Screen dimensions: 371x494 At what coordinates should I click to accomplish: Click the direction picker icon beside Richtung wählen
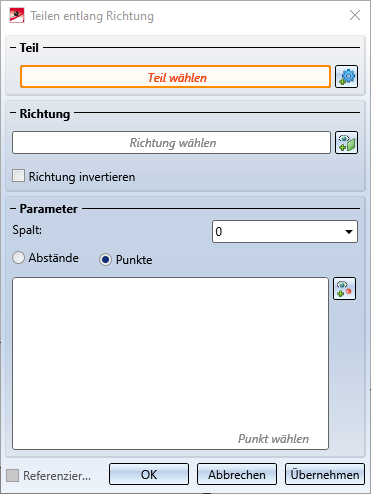tap(346, 143)
